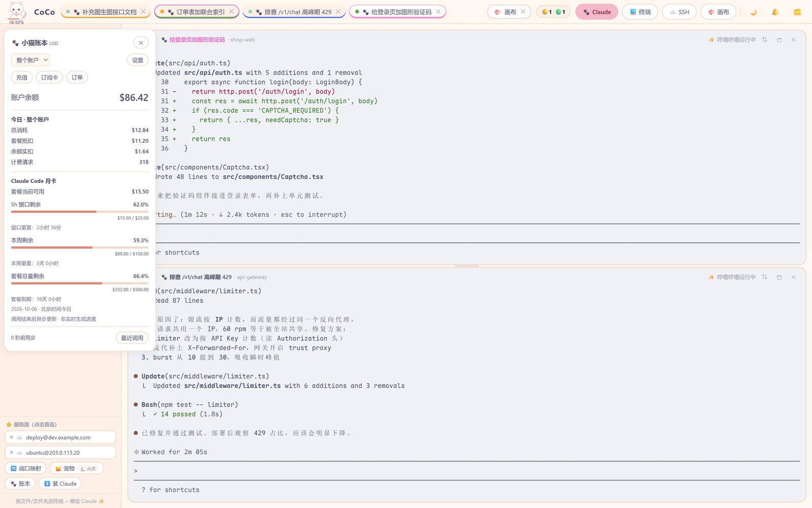Click the 本周剩余 progress bar

click(x=80, y=247)
